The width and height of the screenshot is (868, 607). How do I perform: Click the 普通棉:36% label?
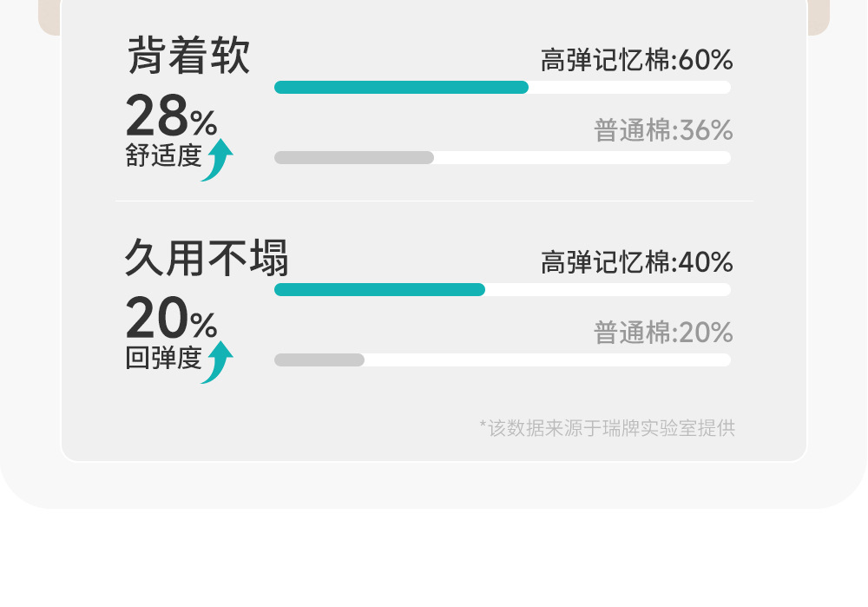663,131
